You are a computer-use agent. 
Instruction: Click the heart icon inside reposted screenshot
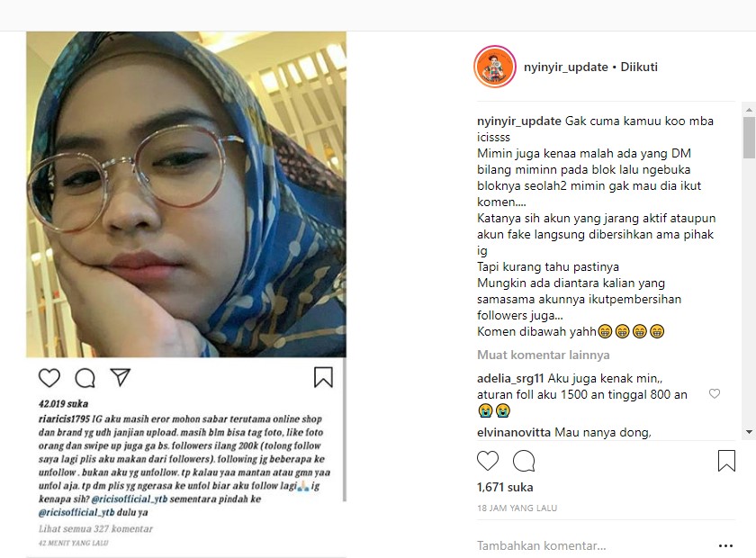49,378
